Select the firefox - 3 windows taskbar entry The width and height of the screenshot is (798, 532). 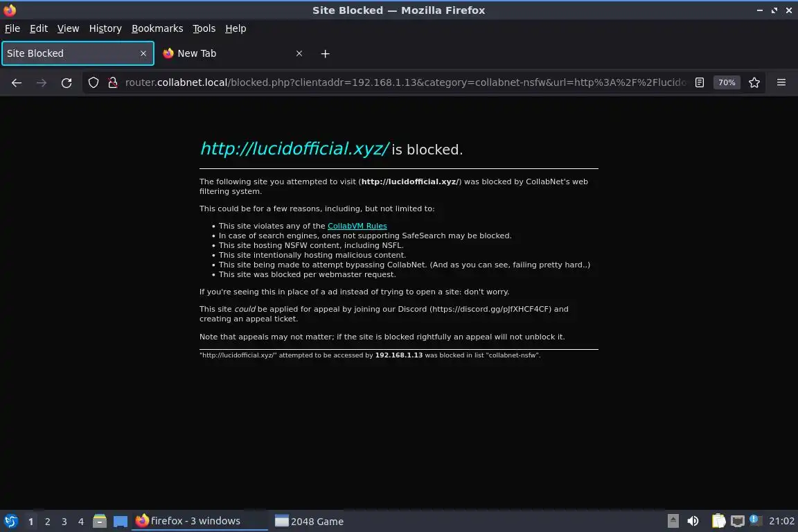coord(199,521)
